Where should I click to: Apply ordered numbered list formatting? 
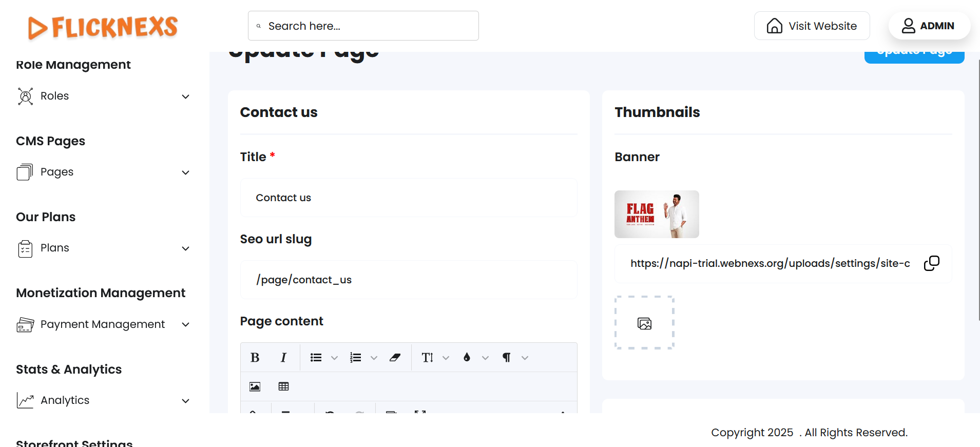pos(355,358)
